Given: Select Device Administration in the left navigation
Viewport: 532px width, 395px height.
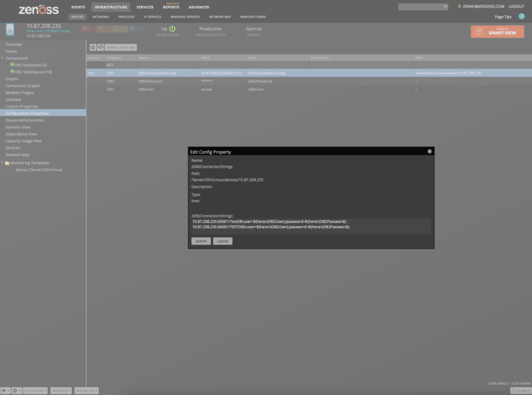Looking at the screenshot, I should point(25,120).
